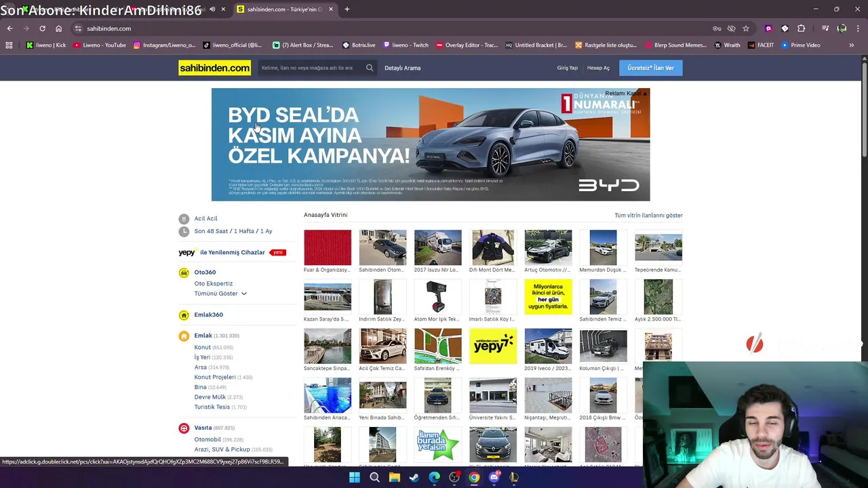868x488 pixels.
Task: Click the Ücretsiz İlan Ver button
Action: point(650,68)
